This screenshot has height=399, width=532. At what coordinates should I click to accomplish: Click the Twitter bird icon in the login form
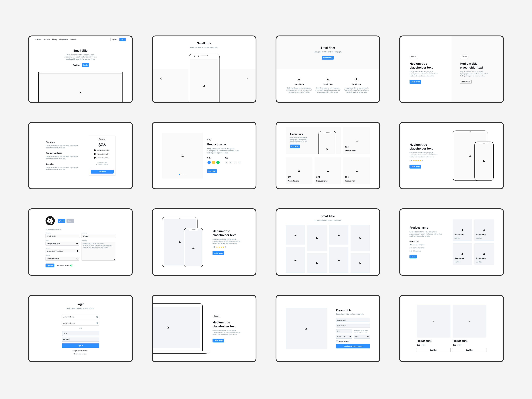[x=97, y=323]
